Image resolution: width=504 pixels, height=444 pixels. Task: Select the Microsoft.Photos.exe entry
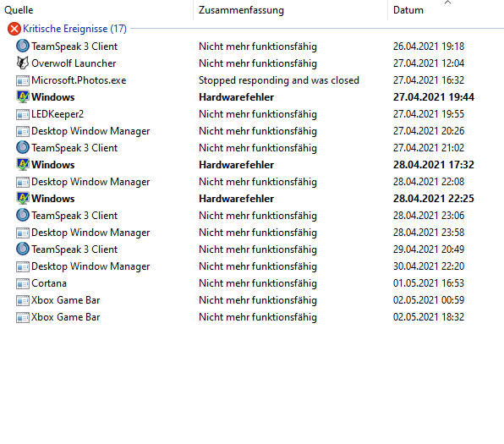[79, 80]
